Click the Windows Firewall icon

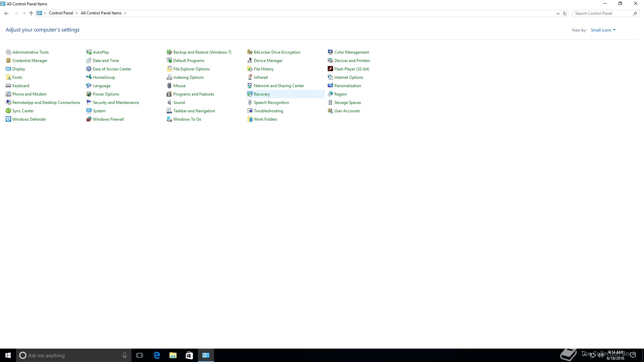coord(89,119)
